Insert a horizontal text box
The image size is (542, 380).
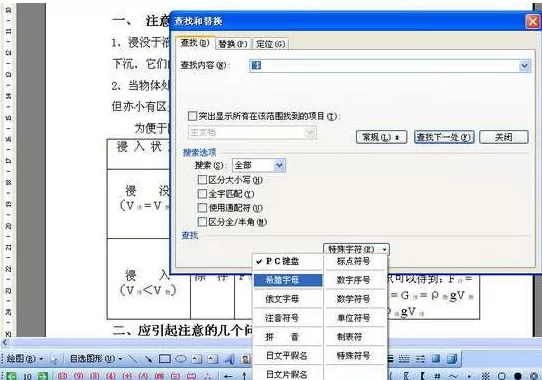point(196,359)
